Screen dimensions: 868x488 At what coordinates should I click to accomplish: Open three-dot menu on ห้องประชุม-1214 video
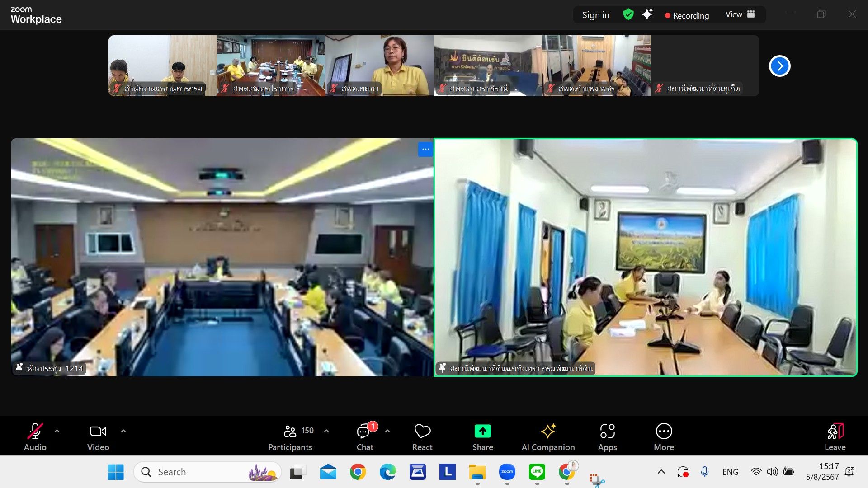[x=425, y=149]
